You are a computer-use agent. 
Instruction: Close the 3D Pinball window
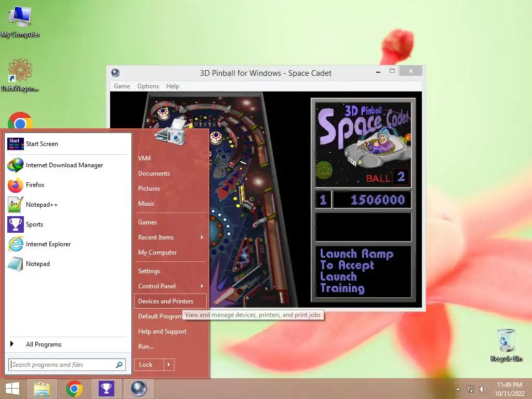[x=411, y=71]
